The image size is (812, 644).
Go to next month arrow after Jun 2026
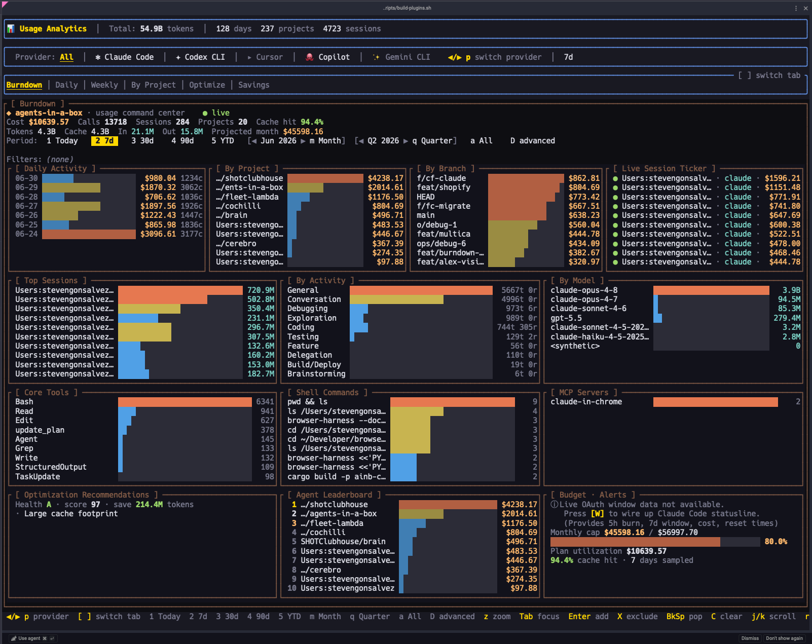(303, 141)
